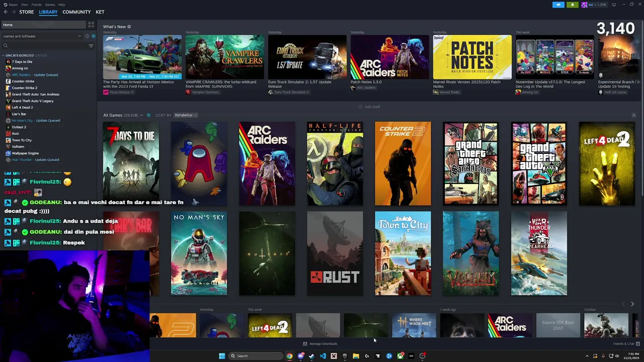This screenshot has width=644, height=362.
Task: Open the Games menu
Action: (x=50, y=5)
